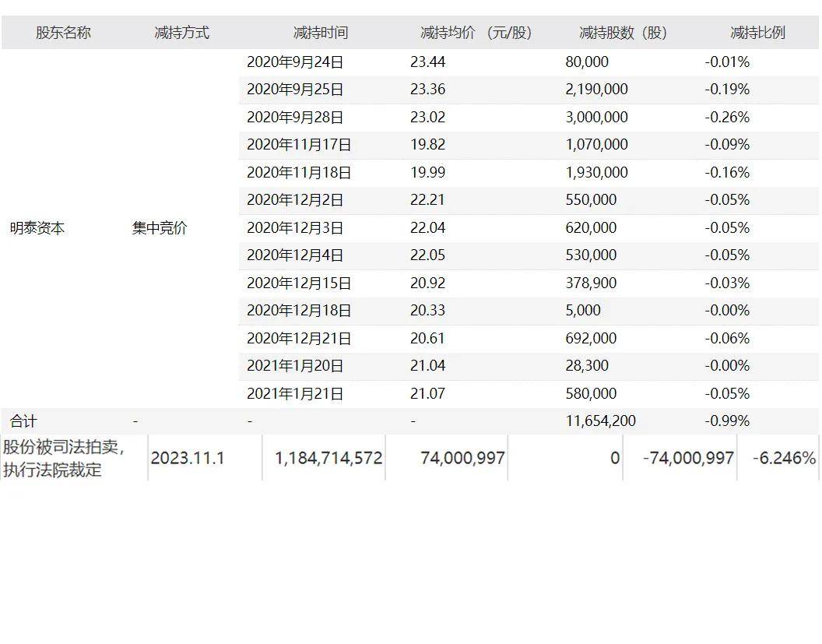Click average price 22.21
This screenshot has width=822, height=644.
[428, 200]
